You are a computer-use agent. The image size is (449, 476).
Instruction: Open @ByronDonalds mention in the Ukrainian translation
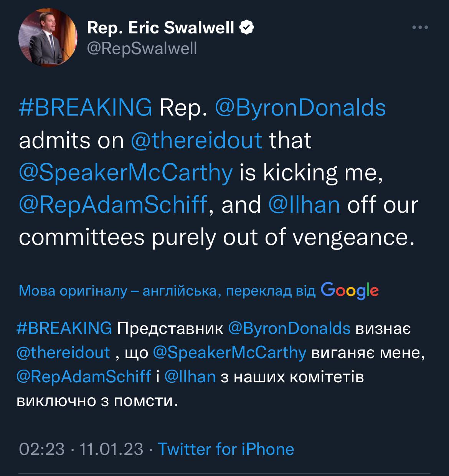pyautogui.click(x=289, y=329)
